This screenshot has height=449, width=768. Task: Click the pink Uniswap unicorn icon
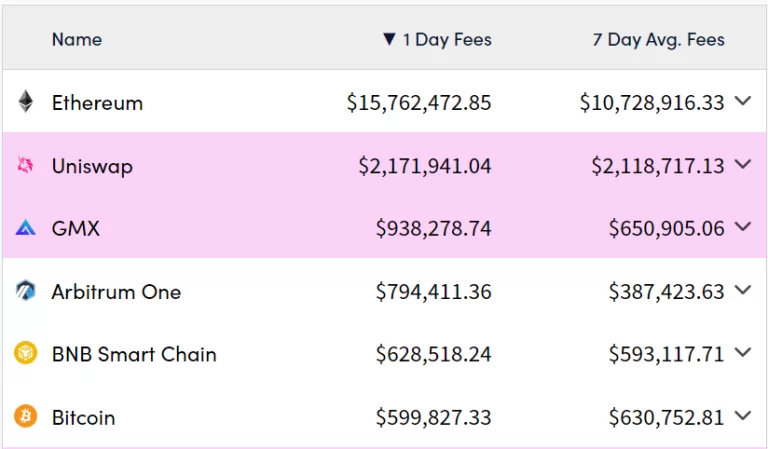26,166
